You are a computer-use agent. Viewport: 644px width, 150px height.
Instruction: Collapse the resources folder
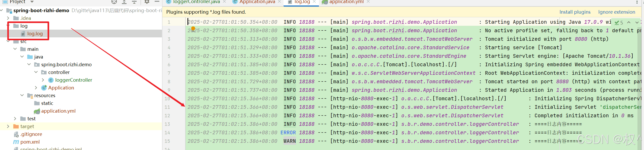click(22, 95)
